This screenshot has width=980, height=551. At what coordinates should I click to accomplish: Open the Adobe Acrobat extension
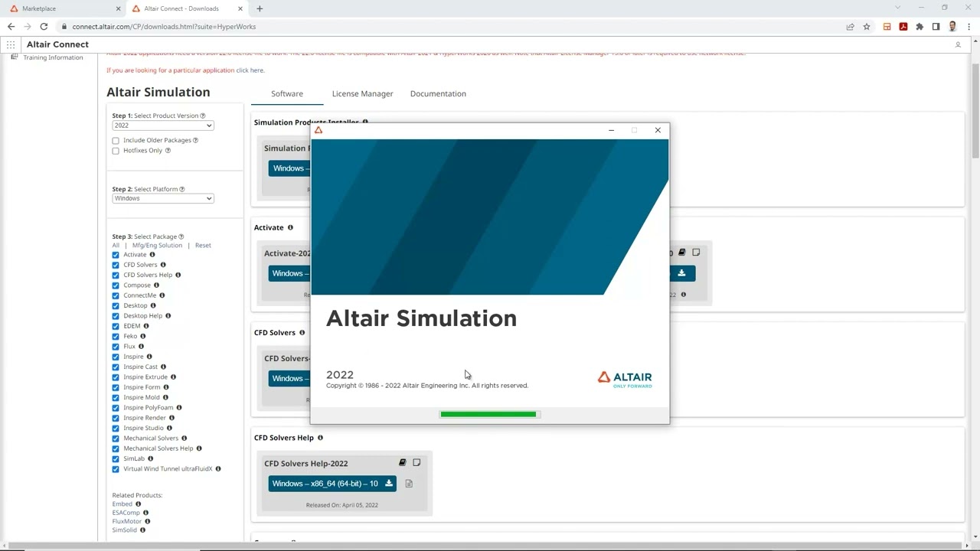coord(903,26)
